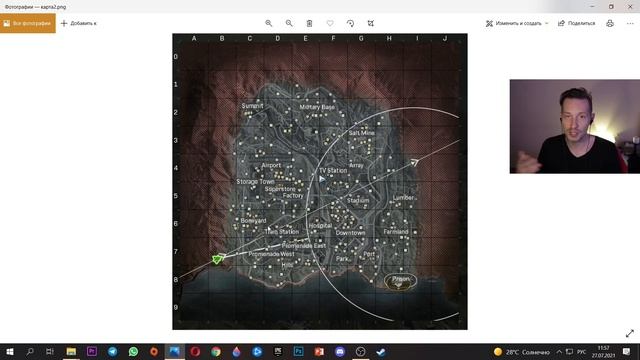Go back to All photos
The image size is (640, 360).
coord(28,23)
